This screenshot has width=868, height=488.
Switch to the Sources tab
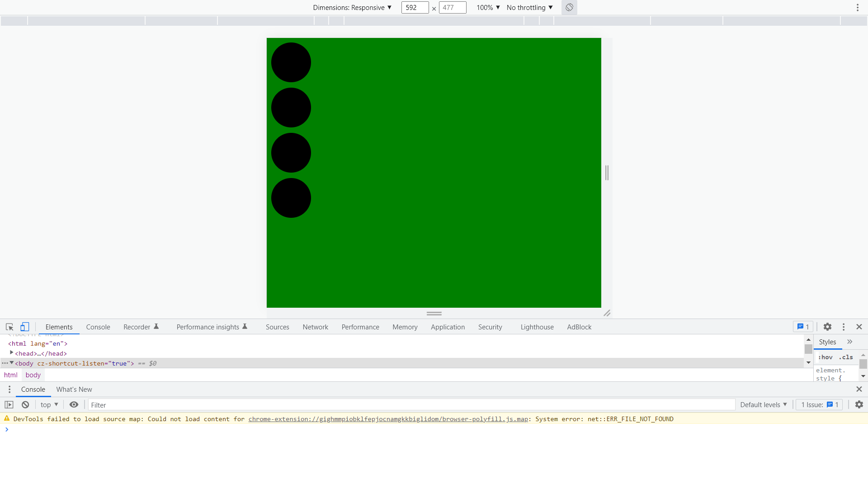278,327
